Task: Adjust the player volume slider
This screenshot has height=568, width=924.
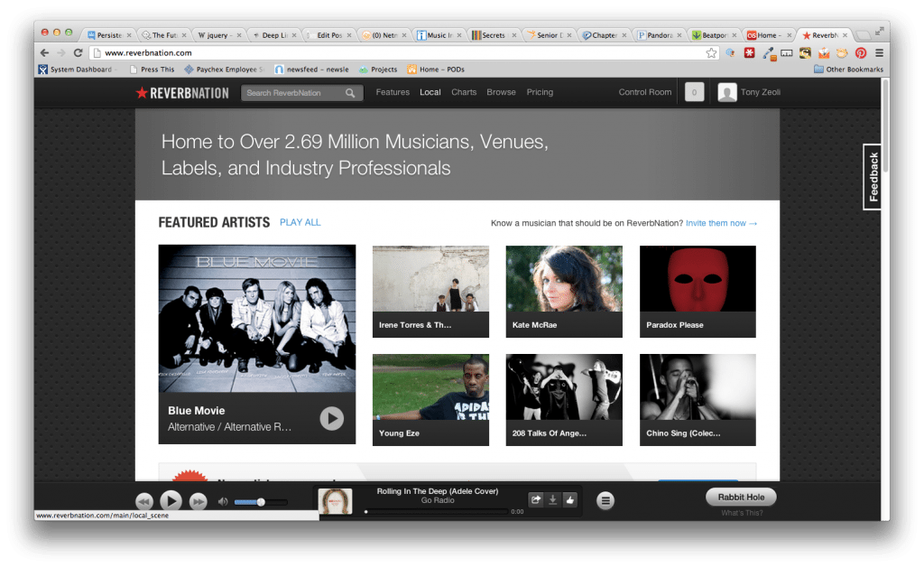Action: [x=261, y=502]
